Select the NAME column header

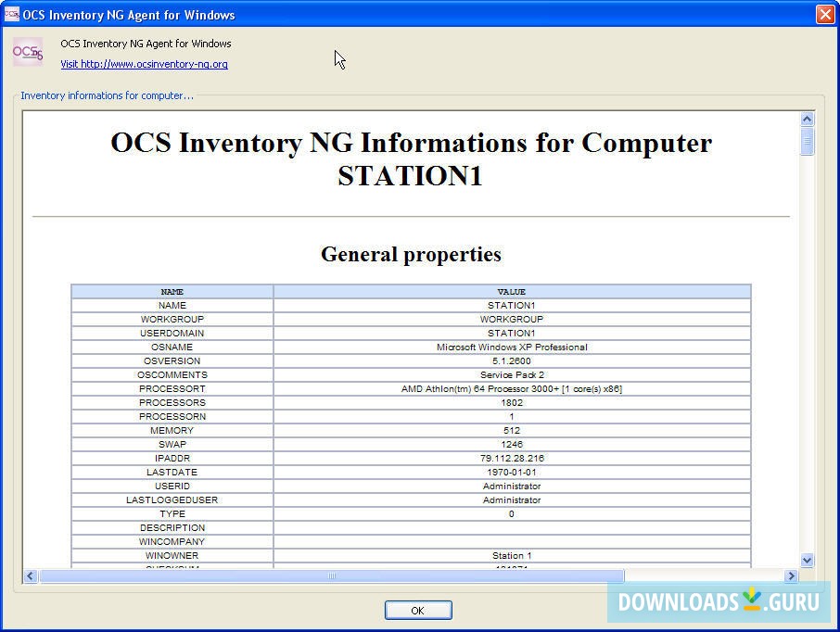[x=172, y=292]
